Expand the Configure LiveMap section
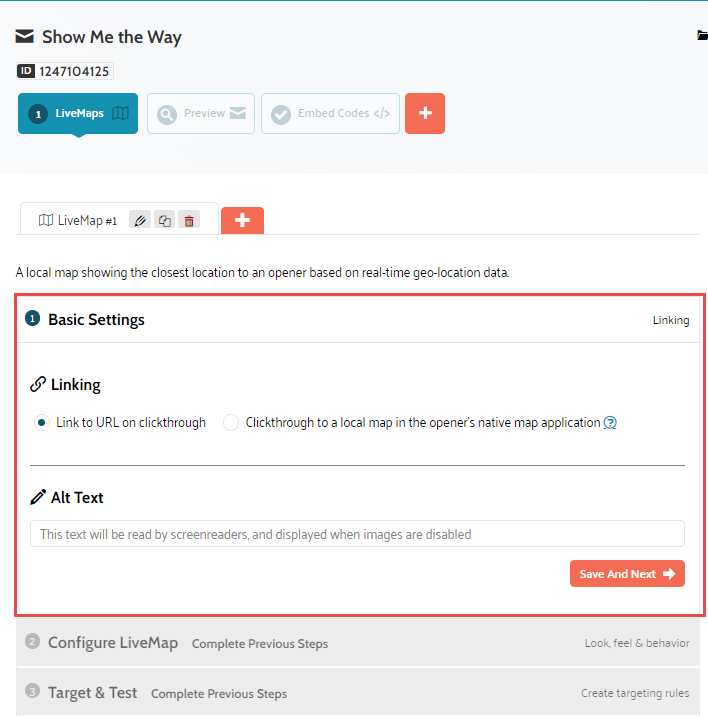Image resolution: width=708 pixels, height=717 pixels. pos(112,643)
